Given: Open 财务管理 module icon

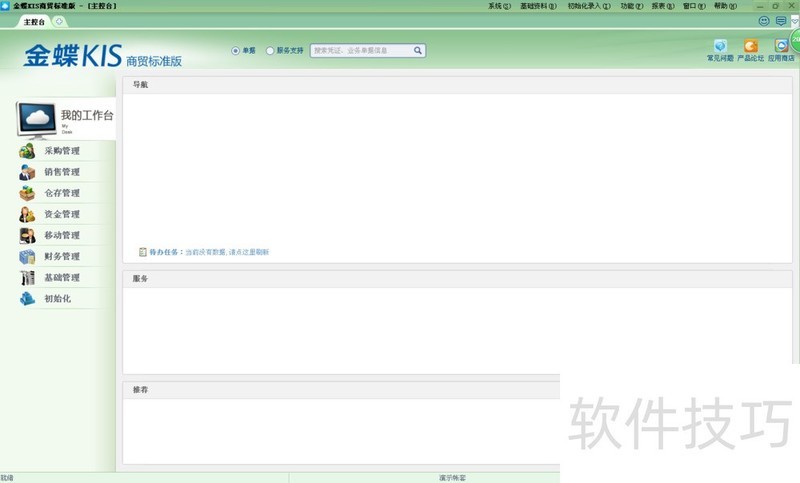Looking at the screenshot, I should point(27,257).
